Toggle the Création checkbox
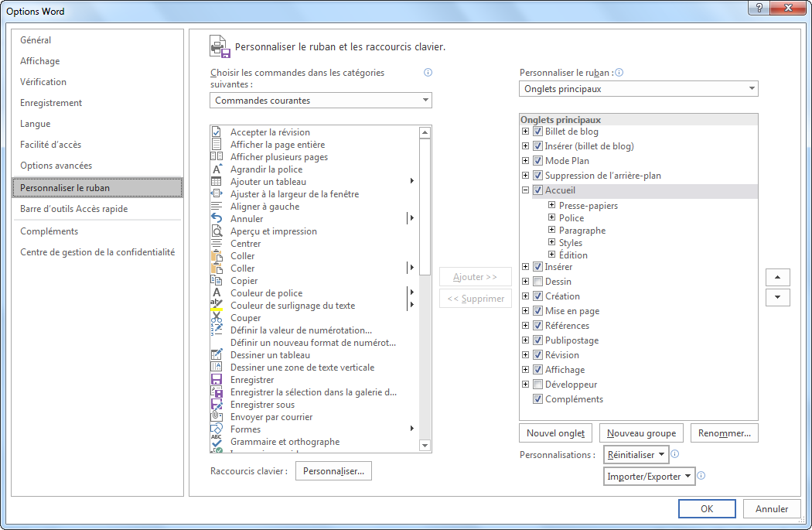This screenshot has width=812, height=530. 537,296
